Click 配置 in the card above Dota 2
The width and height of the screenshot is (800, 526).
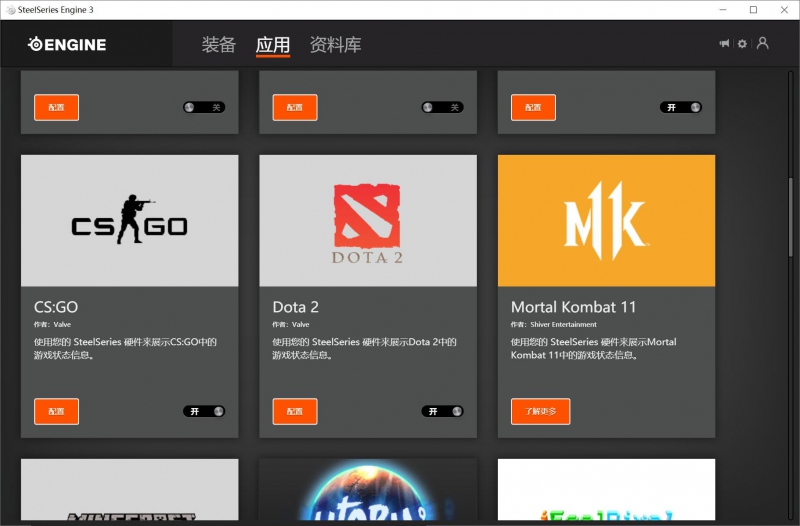tap(295, 107)
